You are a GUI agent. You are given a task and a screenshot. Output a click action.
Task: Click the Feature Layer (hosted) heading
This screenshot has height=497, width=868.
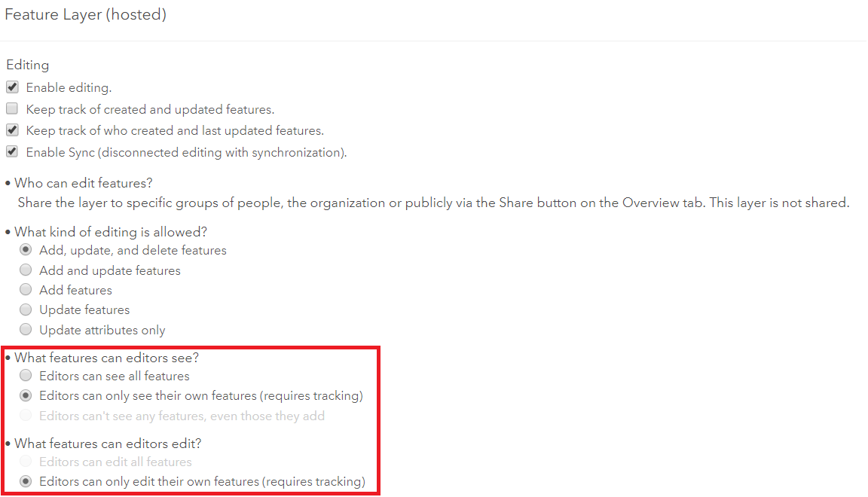pyautogui.click(x=85, y=15)
